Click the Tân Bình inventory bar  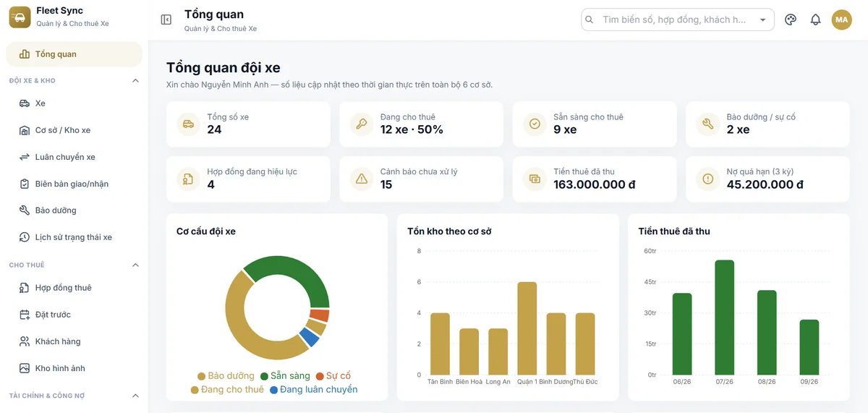[440, 344]
